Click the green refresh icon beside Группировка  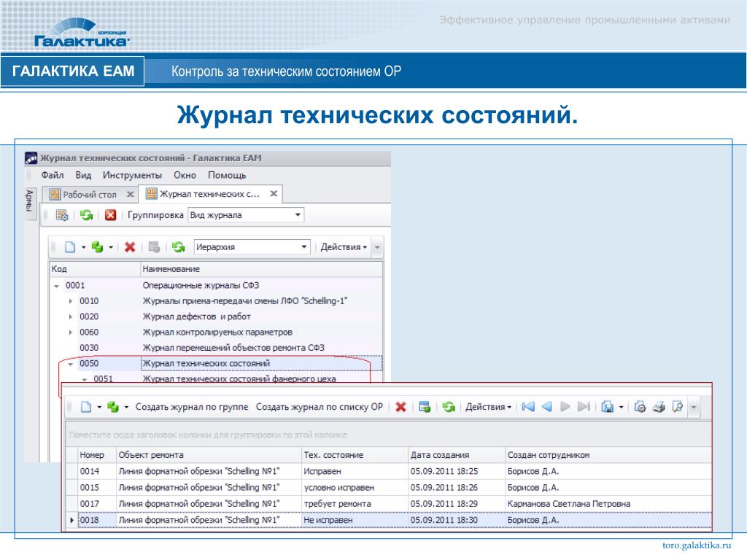pyautogui.click(x=86, y=215)
